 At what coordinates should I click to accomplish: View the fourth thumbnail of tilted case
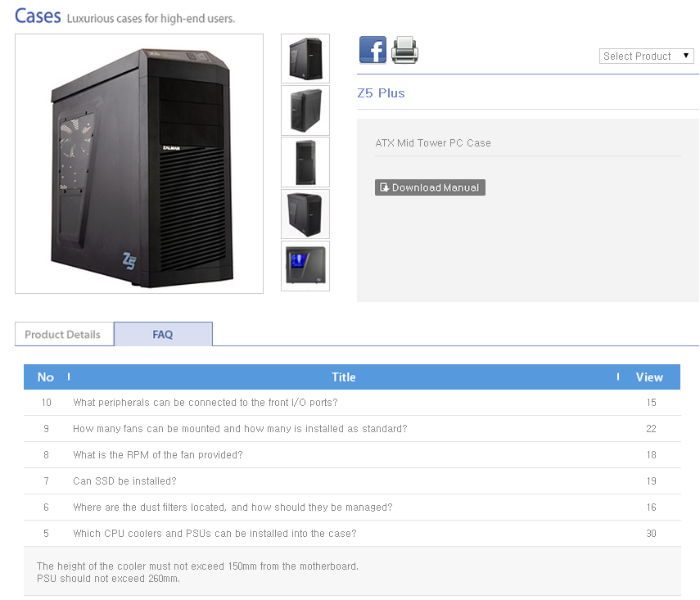point(305,214)
